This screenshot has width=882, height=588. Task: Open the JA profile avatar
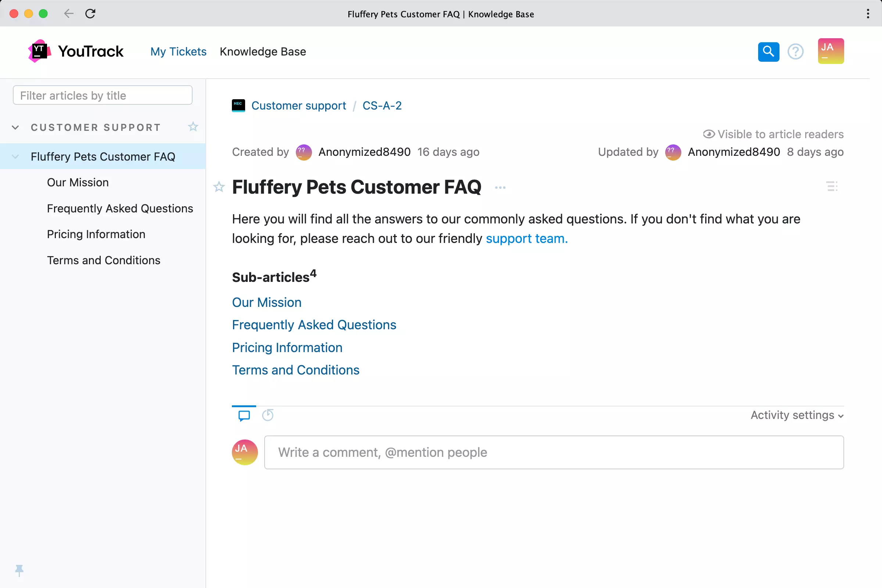(831, 51)
